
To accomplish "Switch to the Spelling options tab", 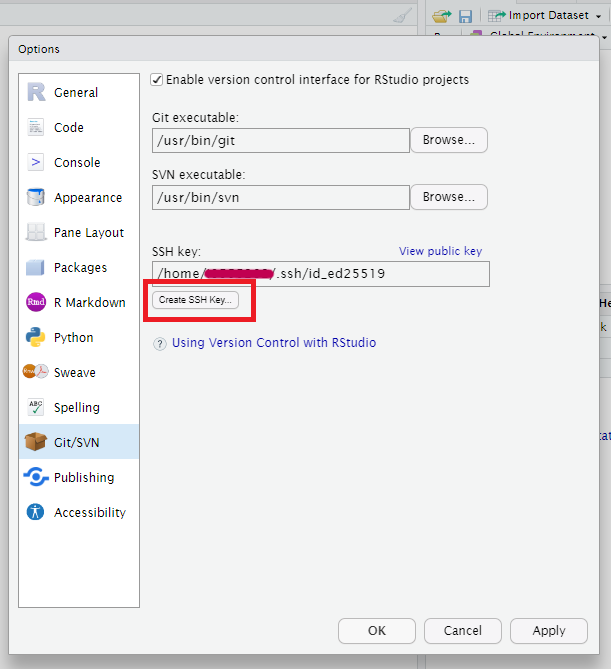I will coord(76,407).
